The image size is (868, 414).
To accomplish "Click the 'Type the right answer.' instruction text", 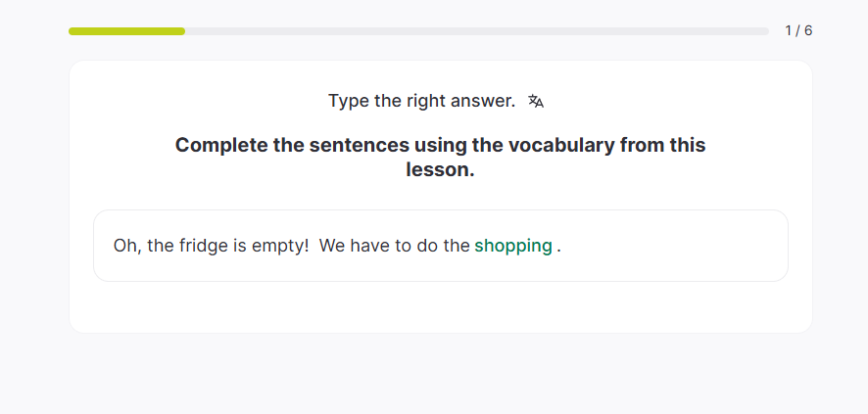I will [x=421, y=101].
